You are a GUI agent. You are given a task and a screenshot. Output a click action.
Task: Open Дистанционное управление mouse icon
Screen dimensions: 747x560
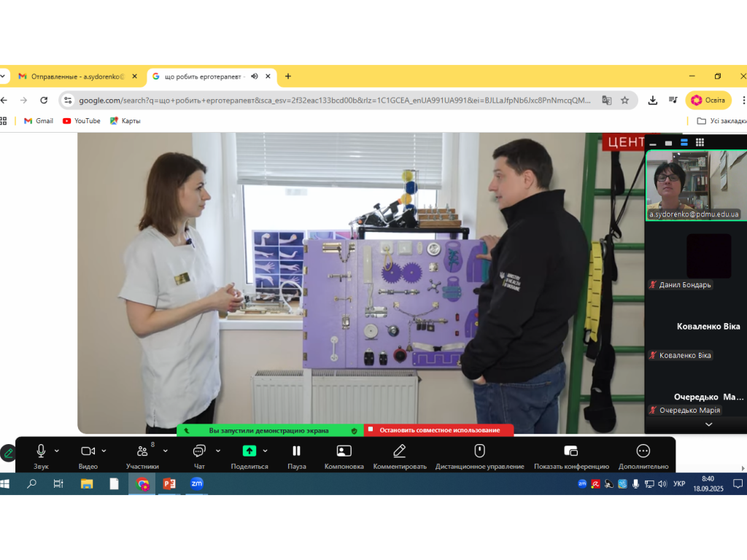click(479, 451)
